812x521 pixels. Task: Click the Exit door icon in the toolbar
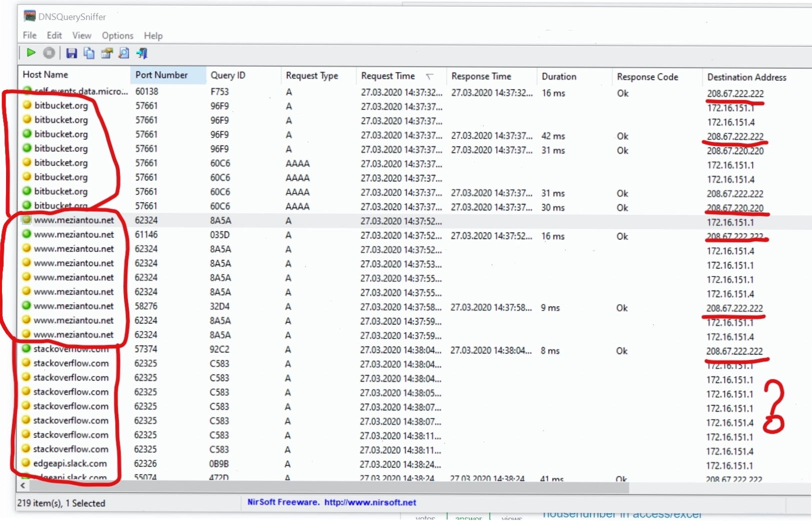(x=142, y=53)
